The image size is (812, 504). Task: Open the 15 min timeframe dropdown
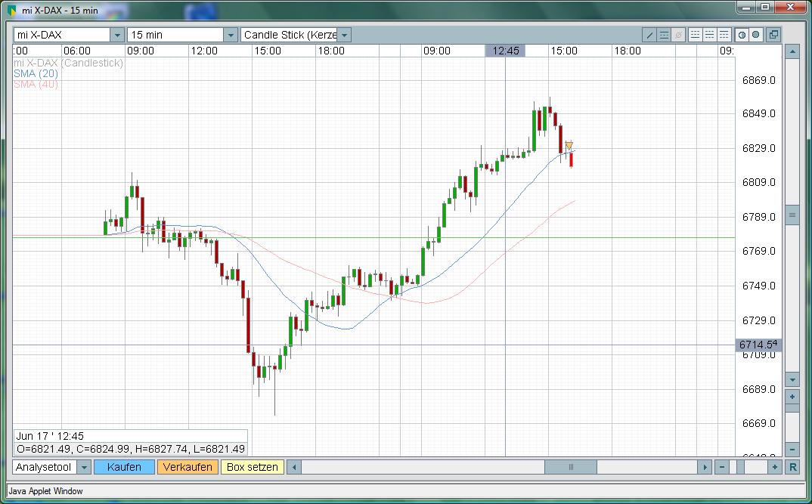click(230, 35)
